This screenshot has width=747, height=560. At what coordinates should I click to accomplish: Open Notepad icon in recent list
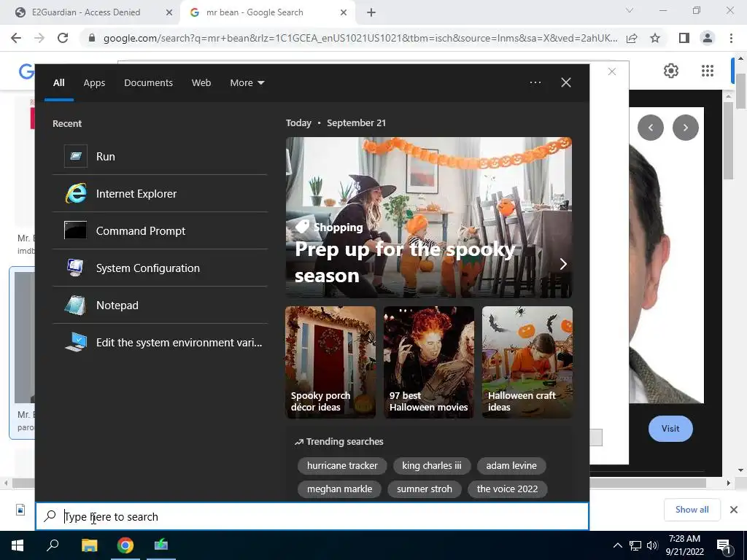[x=75, y=306]
